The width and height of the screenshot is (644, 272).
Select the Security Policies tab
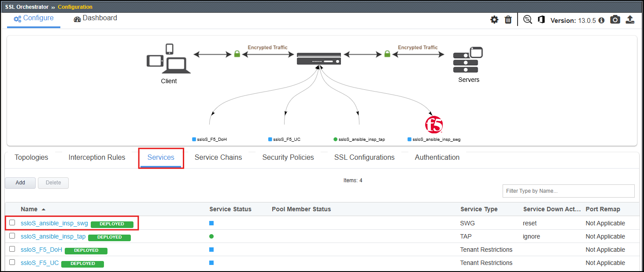[x=288, y=158]
